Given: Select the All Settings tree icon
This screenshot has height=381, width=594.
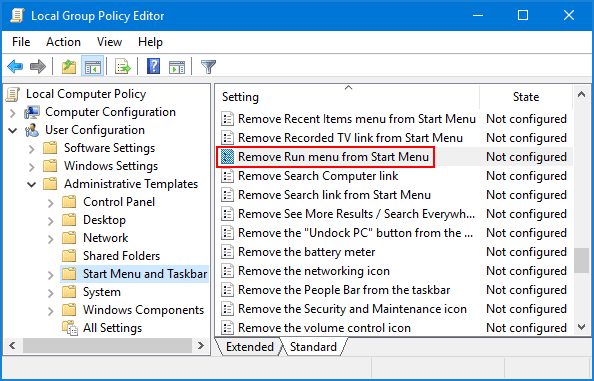Looking at the screenshot, I should (70, 328).
